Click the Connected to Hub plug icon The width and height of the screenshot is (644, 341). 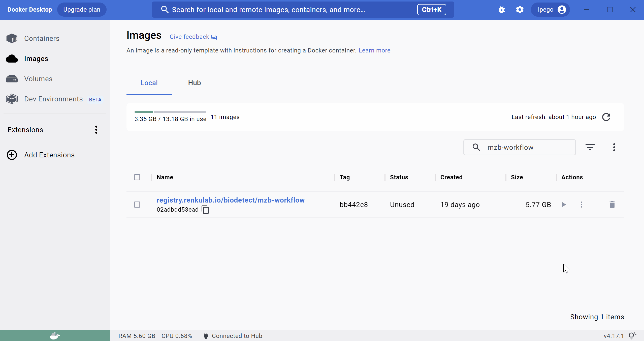click(x=206, y=336)
